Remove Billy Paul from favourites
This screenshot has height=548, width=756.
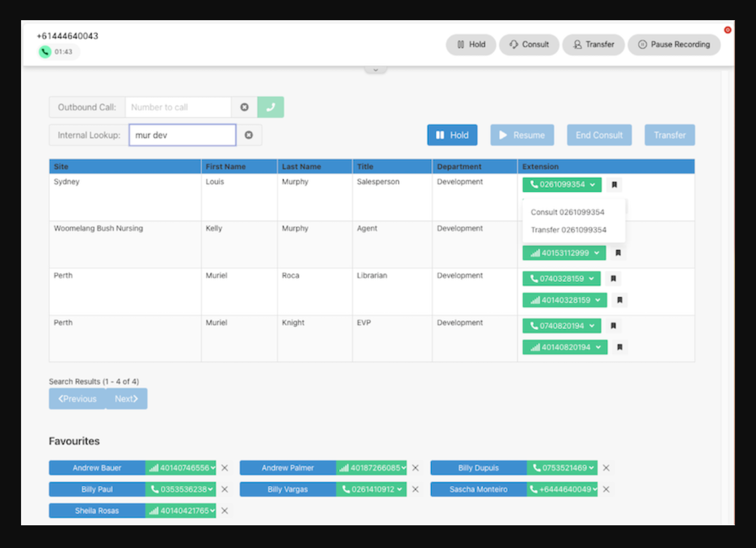225,489
